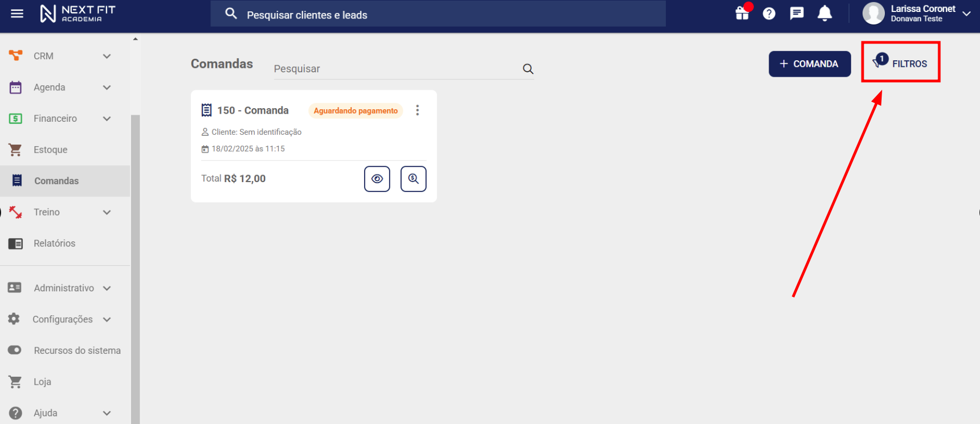Open the FILTROS button
Screen dimensions: 980x424
[x=901, y=63]
